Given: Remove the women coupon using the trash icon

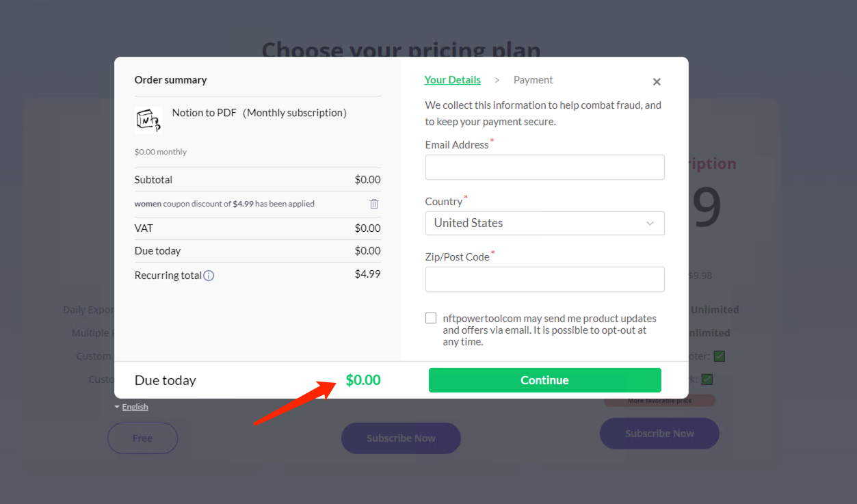Looking at the screenshot, I should click(373, 204).
